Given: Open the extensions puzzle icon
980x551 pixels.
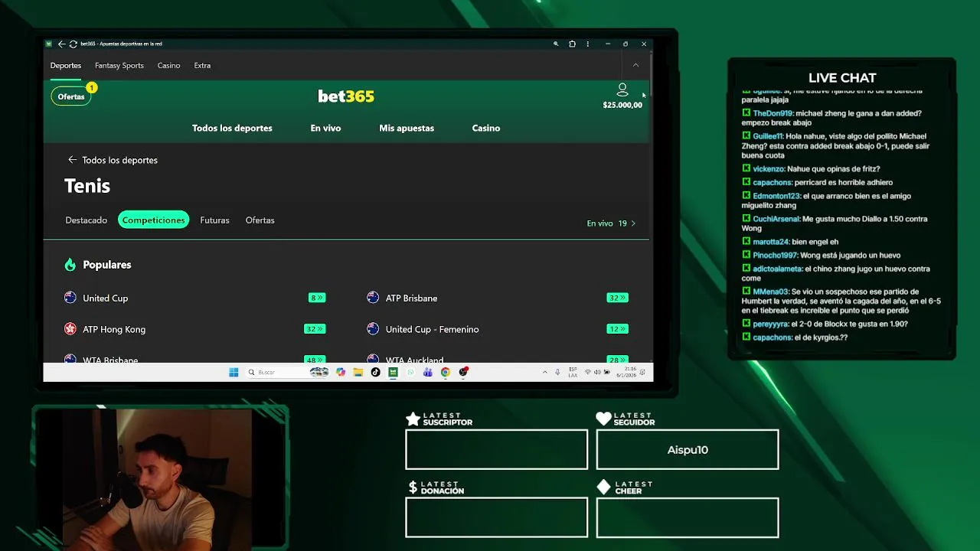Looking at the screenshot, I should click(572, 44).
